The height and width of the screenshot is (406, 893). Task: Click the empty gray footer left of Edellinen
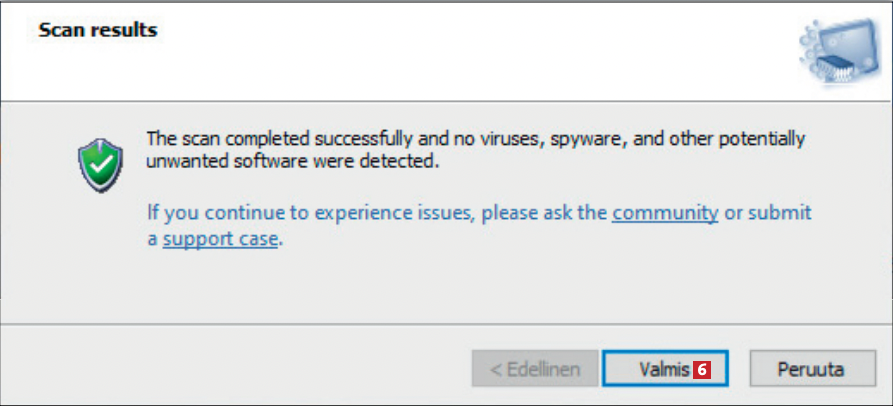(x=230, y=369)
